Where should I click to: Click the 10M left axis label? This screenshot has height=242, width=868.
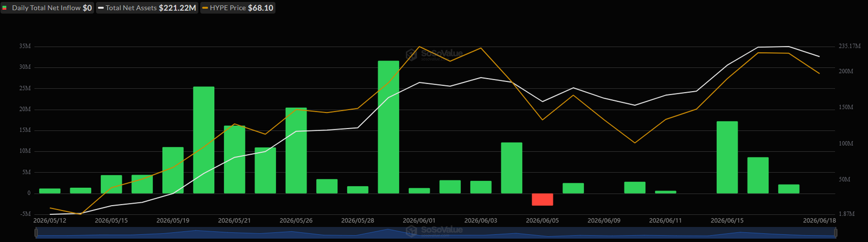[25, 151]
